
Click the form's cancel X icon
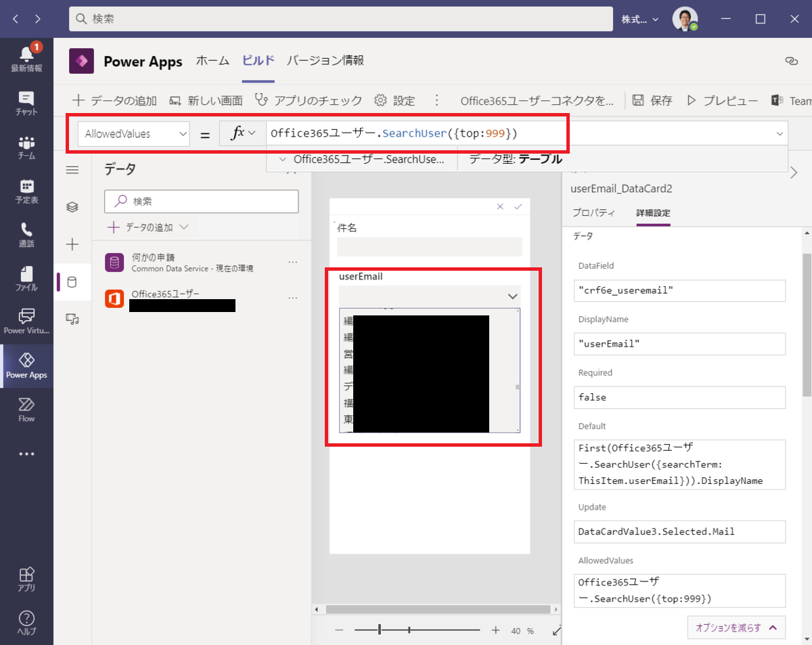tap(500, 206)
